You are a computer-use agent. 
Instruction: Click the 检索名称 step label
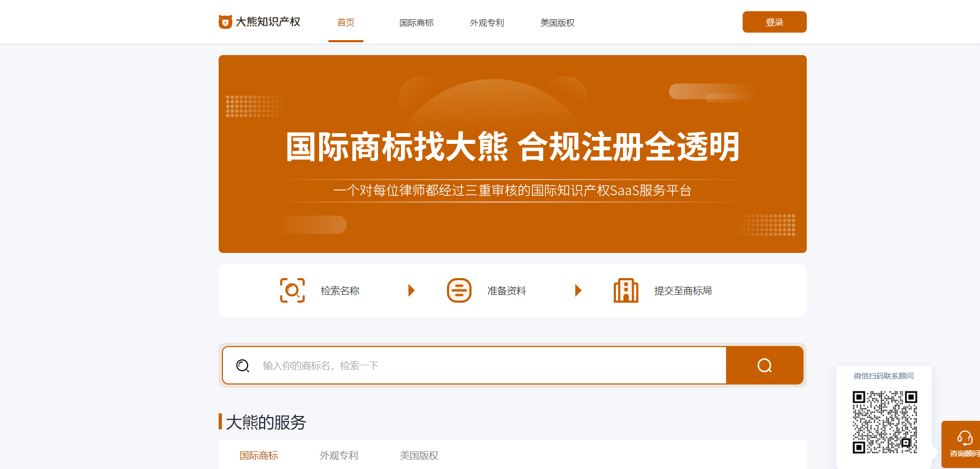click(340, 291)
